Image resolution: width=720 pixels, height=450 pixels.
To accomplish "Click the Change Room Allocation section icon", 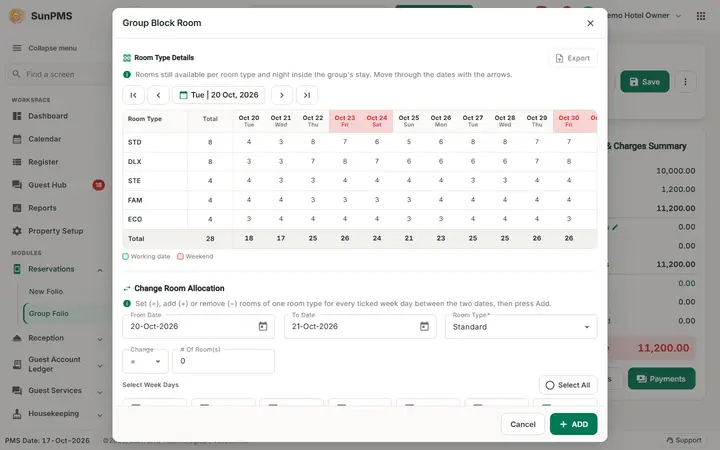I will coord(127,289).
